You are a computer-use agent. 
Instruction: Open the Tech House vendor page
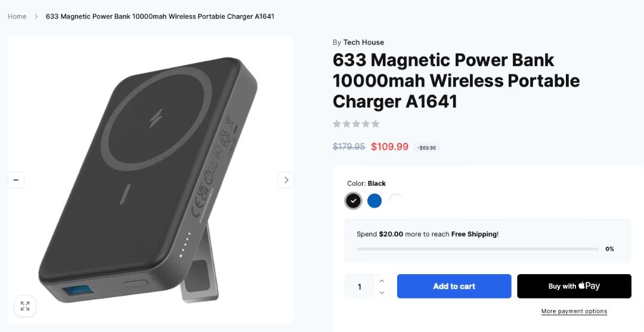(x=364, y=42)
